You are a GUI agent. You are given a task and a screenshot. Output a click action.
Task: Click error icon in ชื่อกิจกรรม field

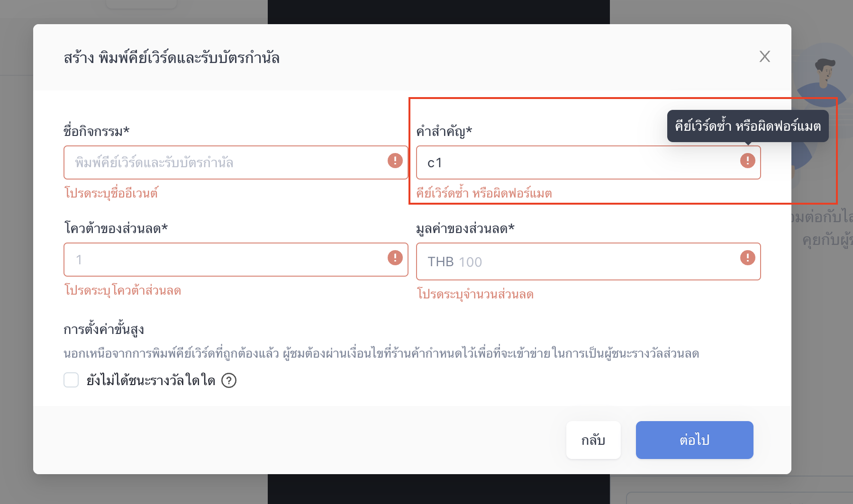(395, 161)
